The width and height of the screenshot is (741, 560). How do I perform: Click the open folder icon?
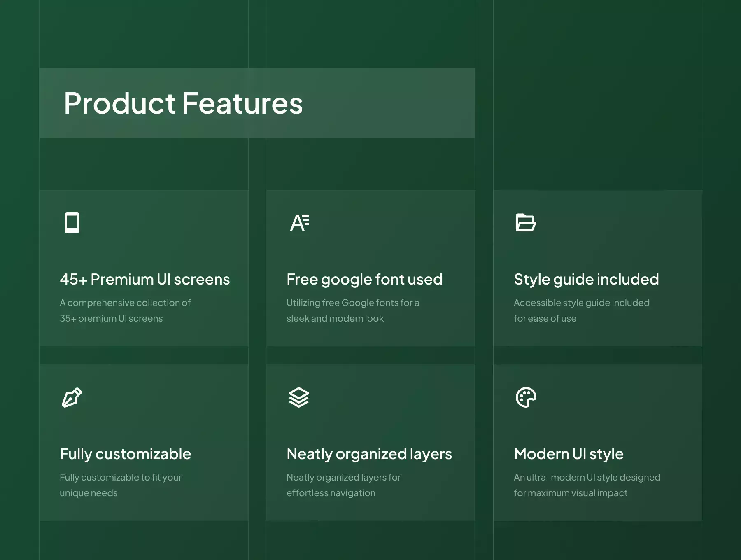[x=526, y=223]
